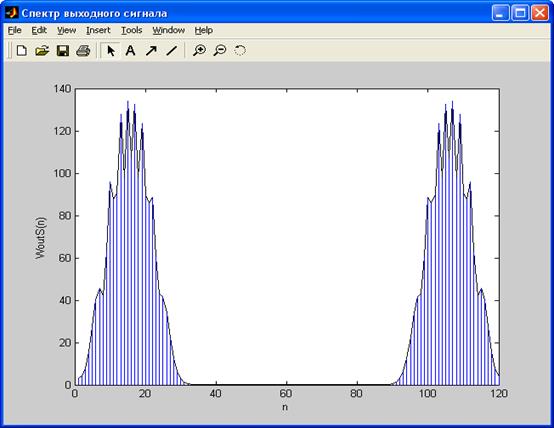Image resolution: width=554 pixels, height=428 pixels.
Task: Expand the Tools menu
Action: (x=131, y=30)
